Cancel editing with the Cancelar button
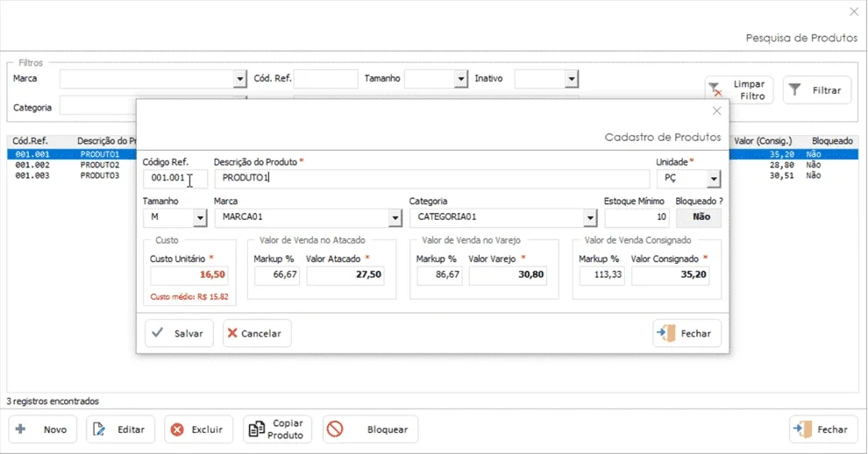 pyautogui.click(x=257, y=333)
